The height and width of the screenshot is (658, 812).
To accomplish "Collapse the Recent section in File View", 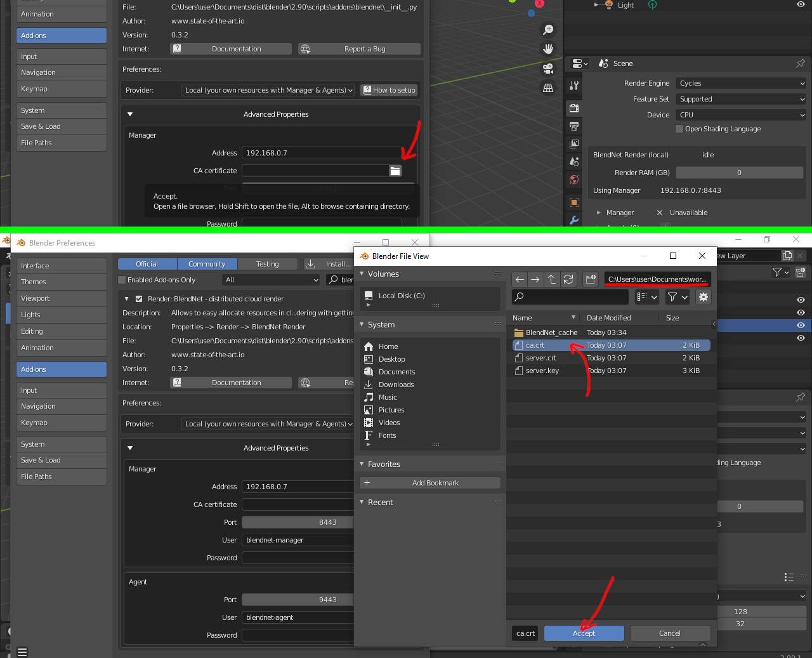I will pos(362,503).
